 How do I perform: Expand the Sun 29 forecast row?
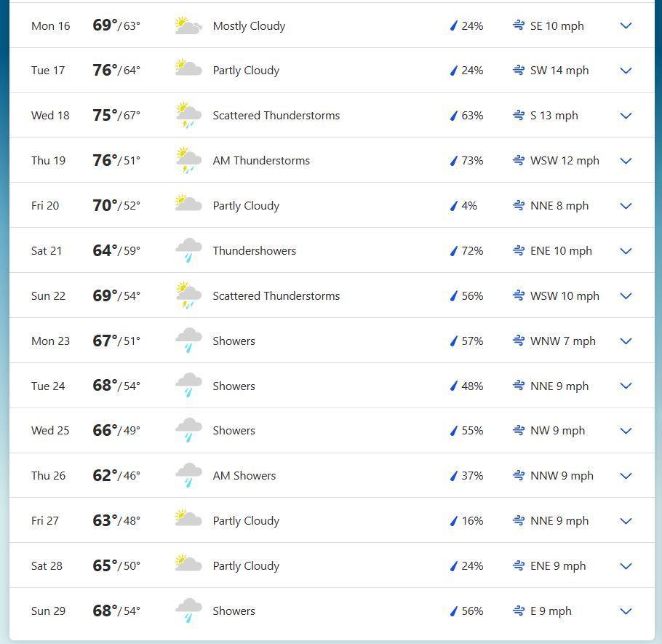tap(626, 611)
